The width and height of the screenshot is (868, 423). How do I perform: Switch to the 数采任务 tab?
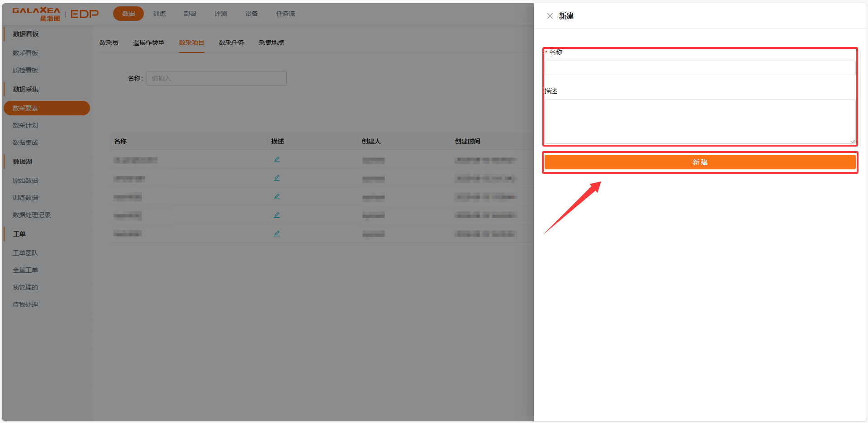[231, 43]
